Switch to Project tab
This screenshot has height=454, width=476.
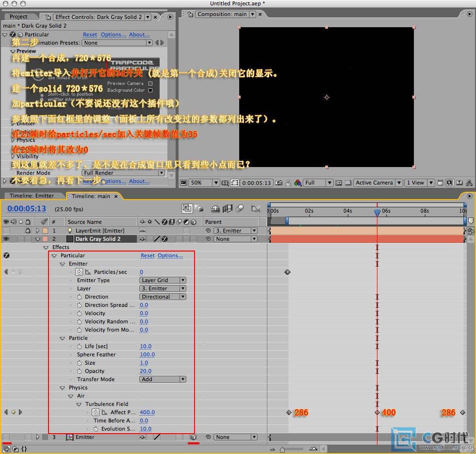[18, 17]
